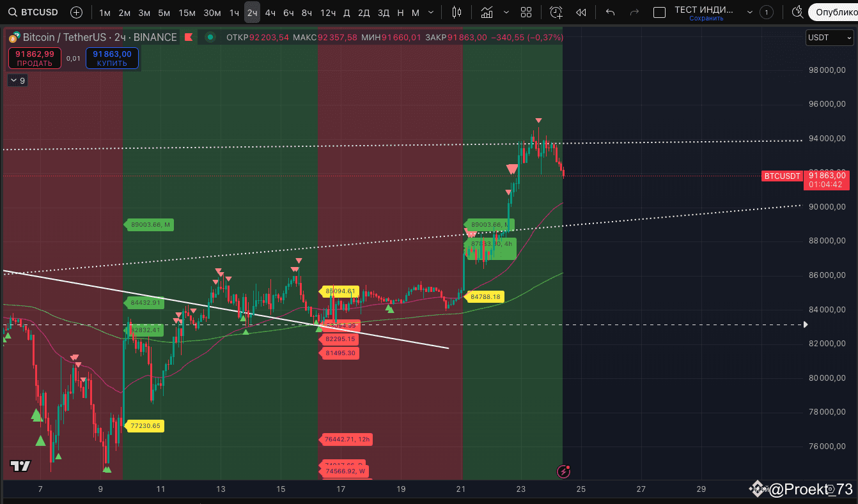Select the 2м timeframe
This screenshot has height=504, width=858.
tap(125, 13)
